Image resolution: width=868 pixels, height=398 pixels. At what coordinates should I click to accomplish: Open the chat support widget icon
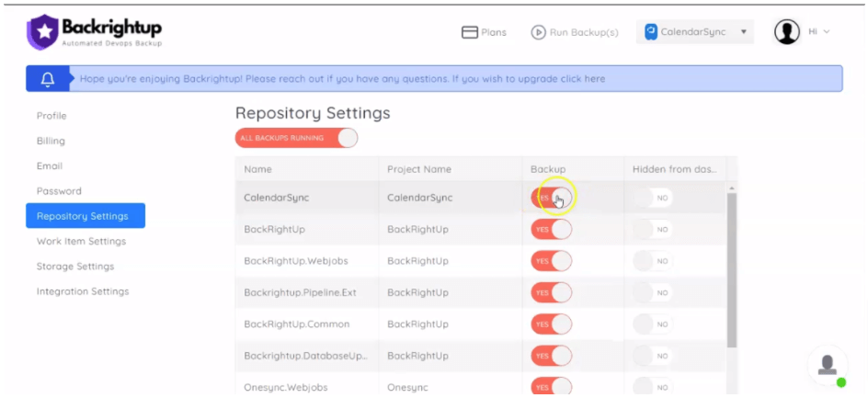click(x=828, y=366)
